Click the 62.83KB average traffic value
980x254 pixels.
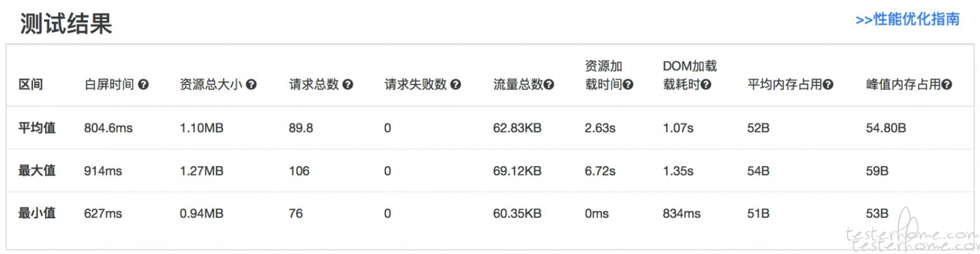[517, 128]
